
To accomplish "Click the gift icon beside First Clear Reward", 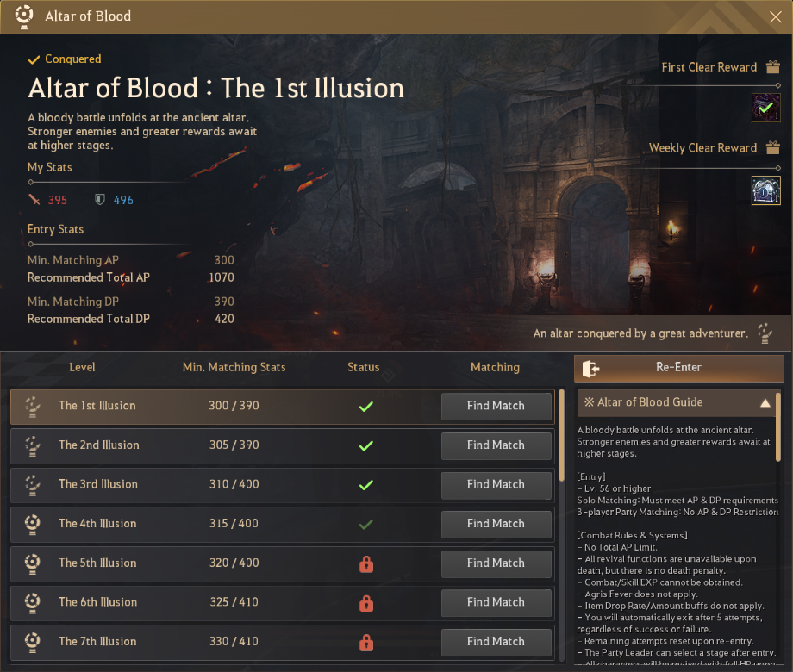I will 772,67.
